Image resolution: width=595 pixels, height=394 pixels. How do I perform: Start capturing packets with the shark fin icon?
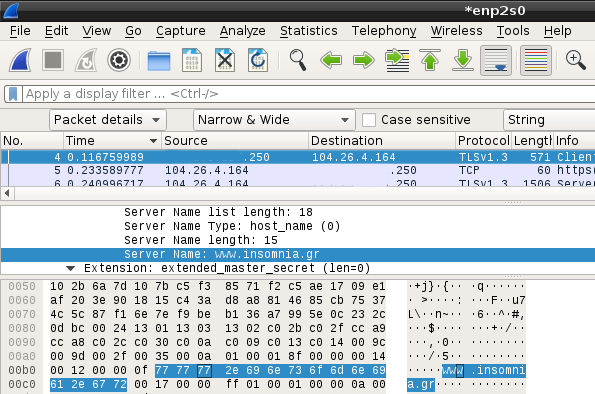tap(20, 60)
